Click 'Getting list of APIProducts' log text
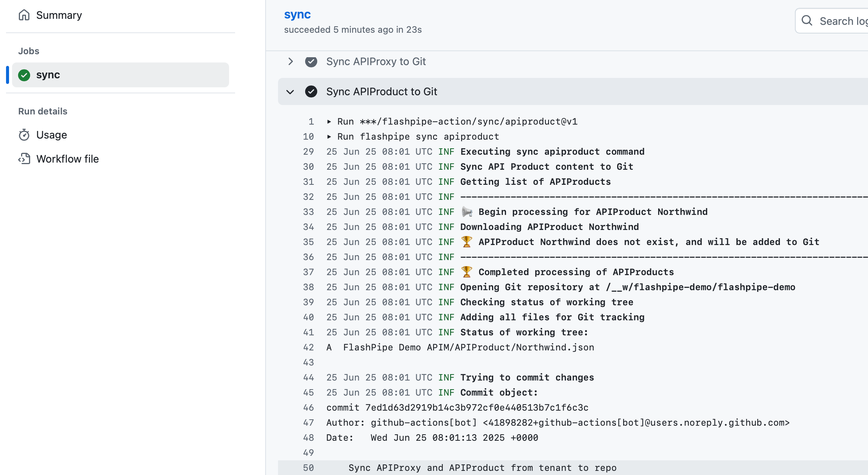868x475 pixels. pyautogui.click(x=535, y=182)
